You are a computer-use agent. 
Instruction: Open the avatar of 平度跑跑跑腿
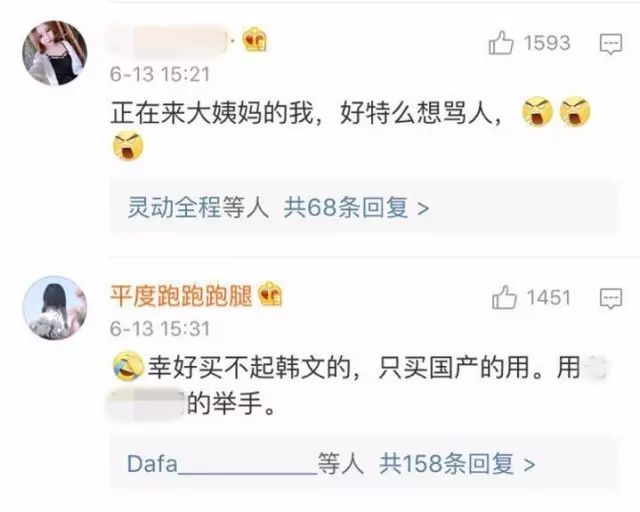click(55, 308)
